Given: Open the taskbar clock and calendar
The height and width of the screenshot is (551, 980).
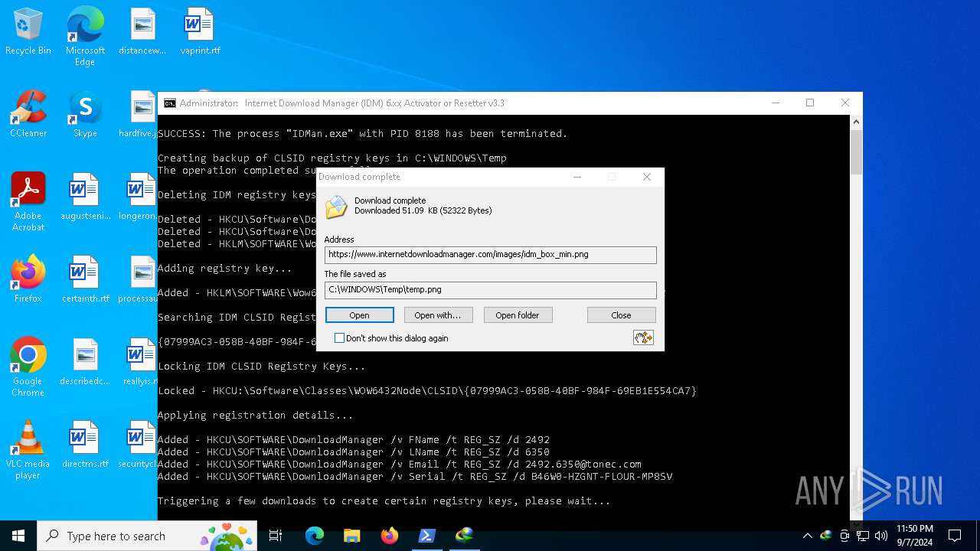Looking at the screenshot, I should [x=915, y=536].
